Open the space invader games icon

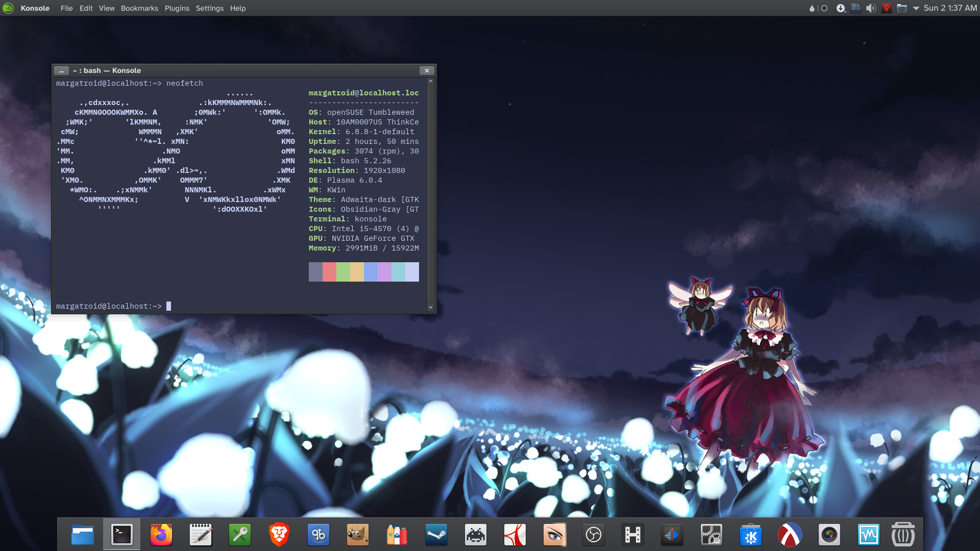pos(476,535)
